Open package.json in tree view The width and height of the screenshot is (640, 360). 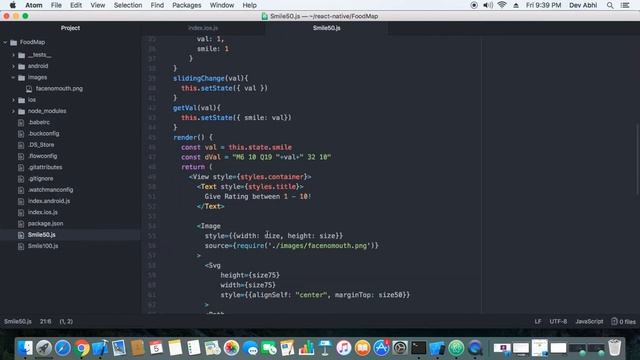pos(45,224)
